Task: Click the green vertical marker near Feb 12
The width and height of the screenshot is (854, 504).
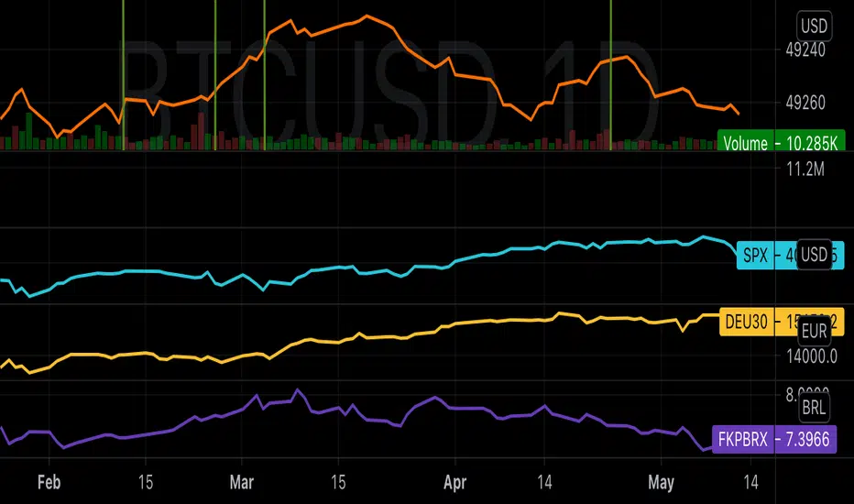Action: tap(123, 75)
